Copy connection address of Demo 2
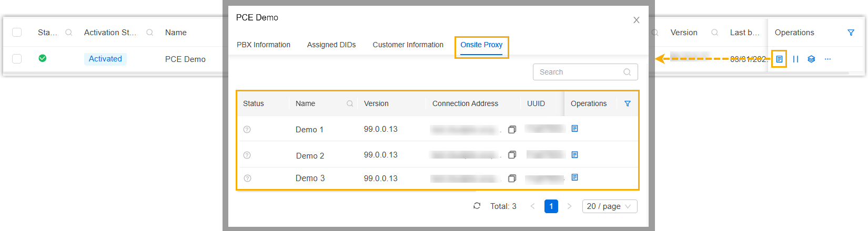868x231 pixels. point(512,155)
